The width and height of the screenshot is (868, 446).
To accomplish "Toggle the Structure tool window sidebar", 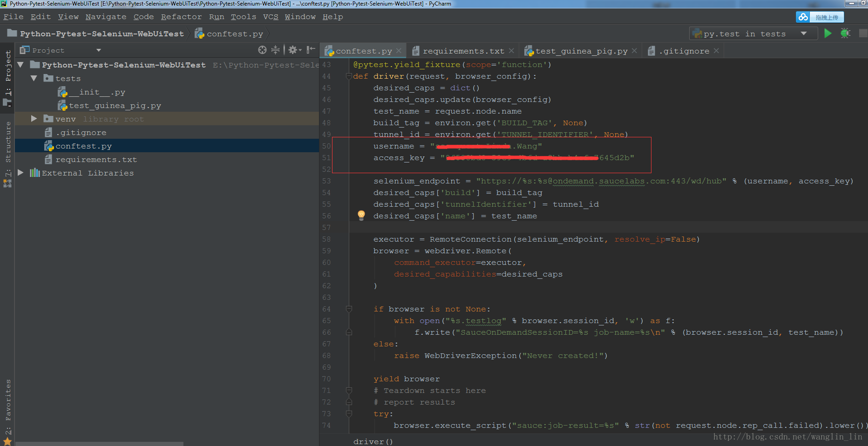I will click(x=7, y=142).
